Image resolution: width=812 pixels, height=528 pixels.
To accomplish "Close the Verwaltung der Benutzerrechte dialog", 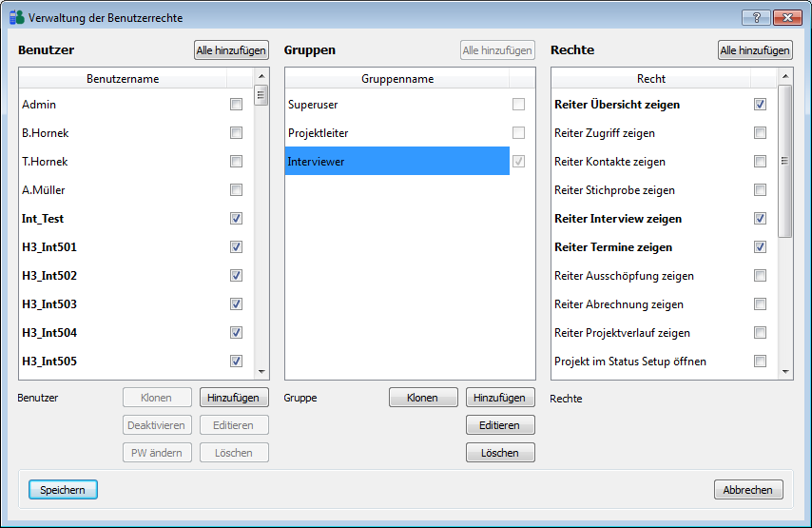I will pyautogui.click(x=785, y=17).
